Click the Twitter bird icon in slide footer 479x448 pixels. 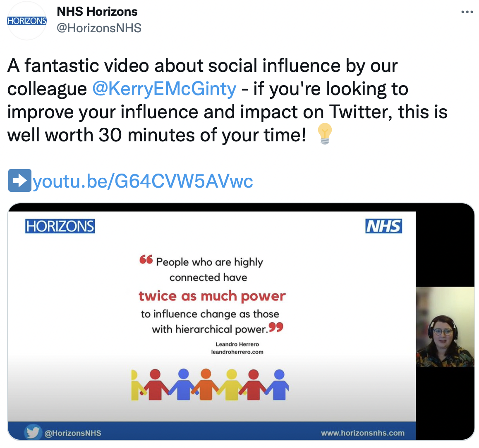[x=33, y=432]
